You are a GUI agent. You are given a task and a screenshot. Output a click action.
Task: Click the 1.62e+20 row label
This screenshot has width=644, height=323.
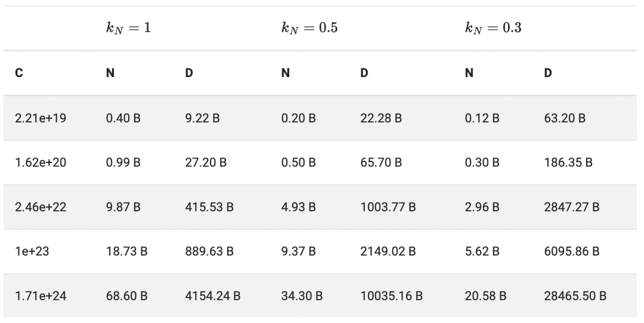41,163
